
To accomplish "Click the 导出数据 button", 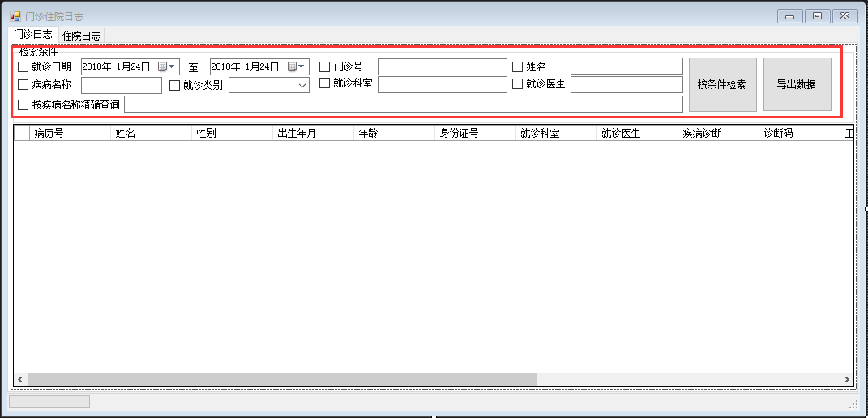I will pyautogui.click(x=797, y=85).
